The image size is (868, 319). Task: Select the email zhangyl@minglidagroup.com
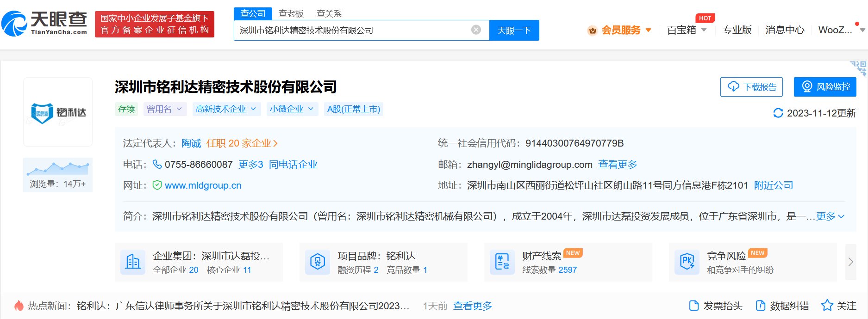[x=530, y=165]
